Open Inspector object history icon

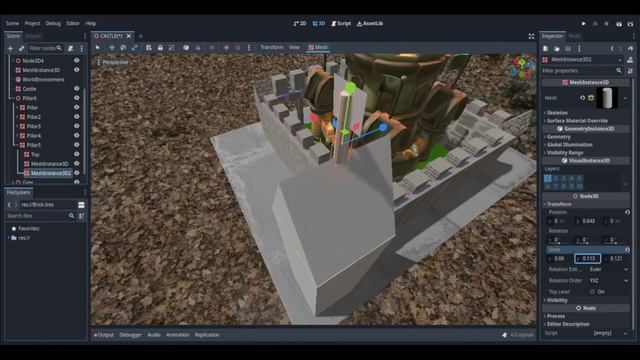631,49
